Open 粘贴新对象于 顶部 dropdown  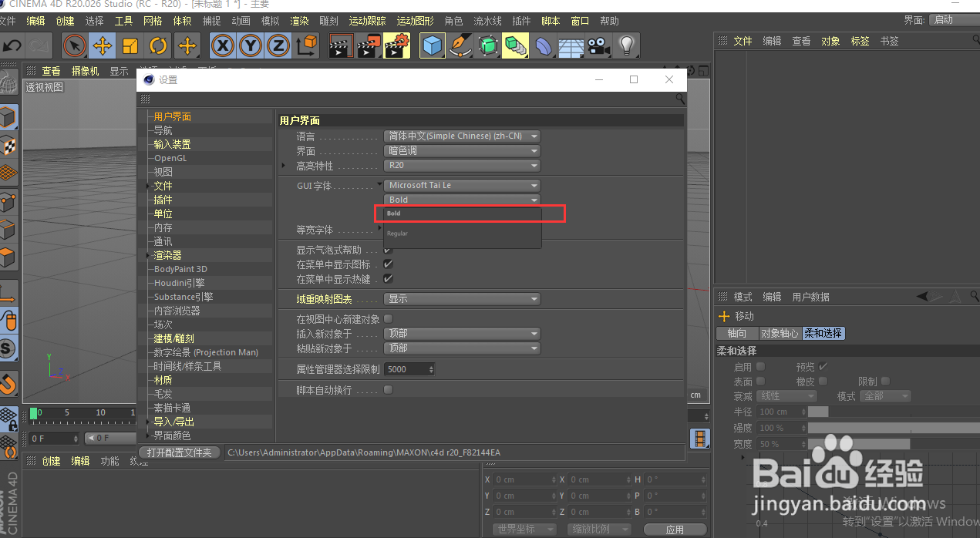point(462,348)
